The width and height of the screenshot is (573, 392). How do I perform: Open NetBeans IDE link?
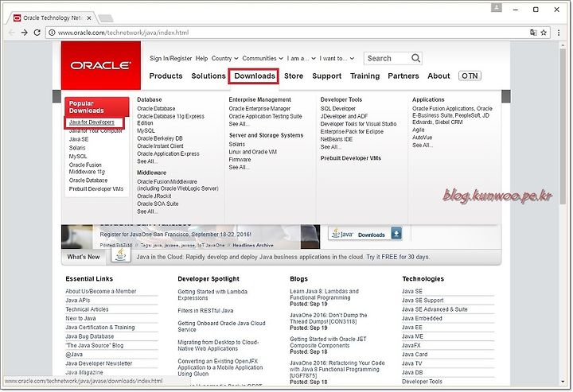[x=336, y=139]
